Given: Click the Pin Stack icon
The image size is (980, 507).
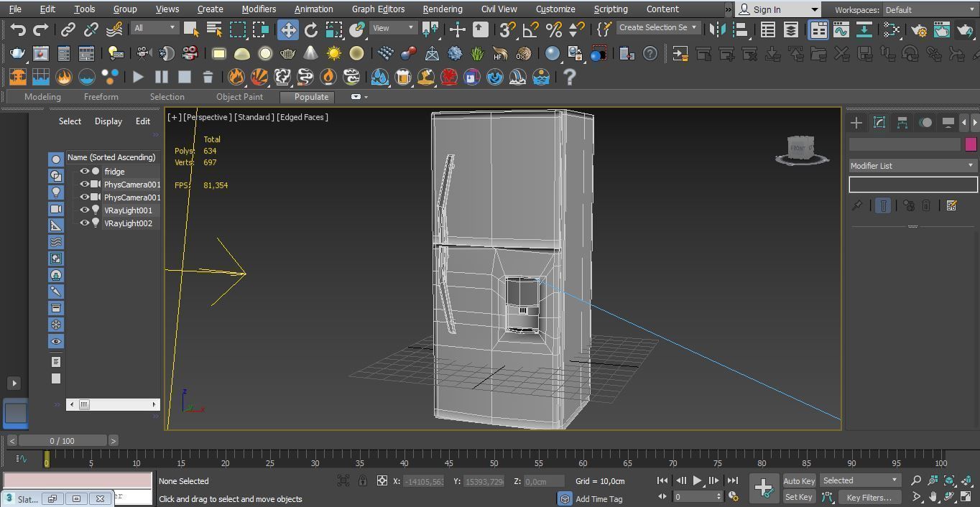Looking at the screenshot, I should 857,205.
